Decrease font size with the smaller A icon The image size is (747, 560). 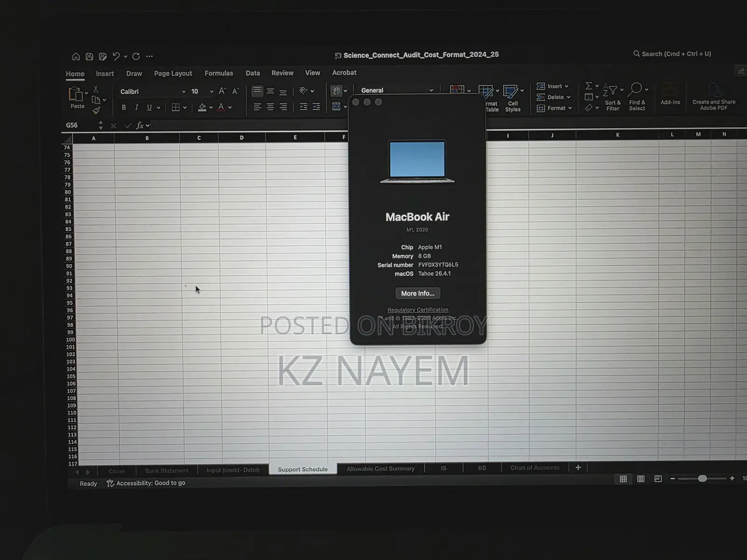(235, 91)
